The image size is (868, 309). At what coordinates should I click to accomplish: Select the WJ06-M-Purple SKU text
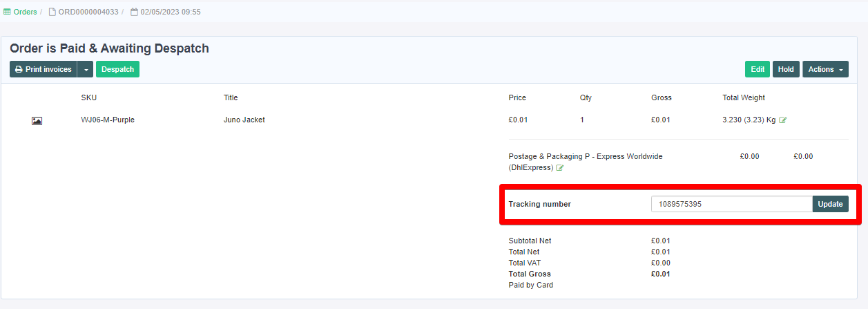point(108,120)
